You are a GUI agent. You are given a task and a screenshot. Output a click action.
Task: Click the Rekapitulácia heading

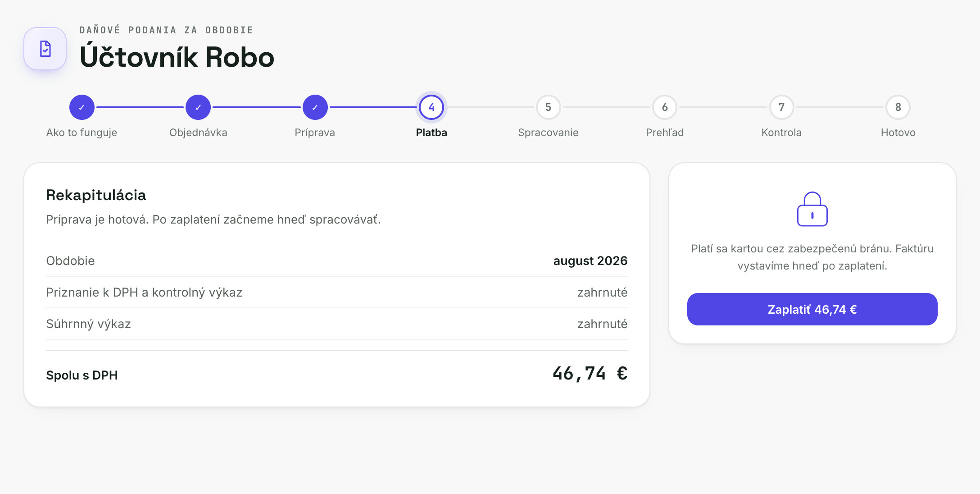coord(96,195)
